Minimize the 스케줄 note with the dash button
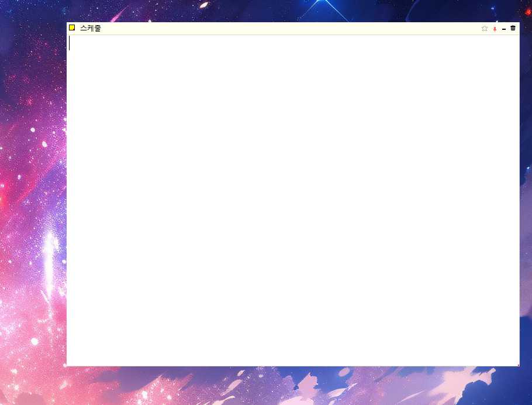Image resolution: width=532 pixels, height=405 pixels. tap(504, 29)
